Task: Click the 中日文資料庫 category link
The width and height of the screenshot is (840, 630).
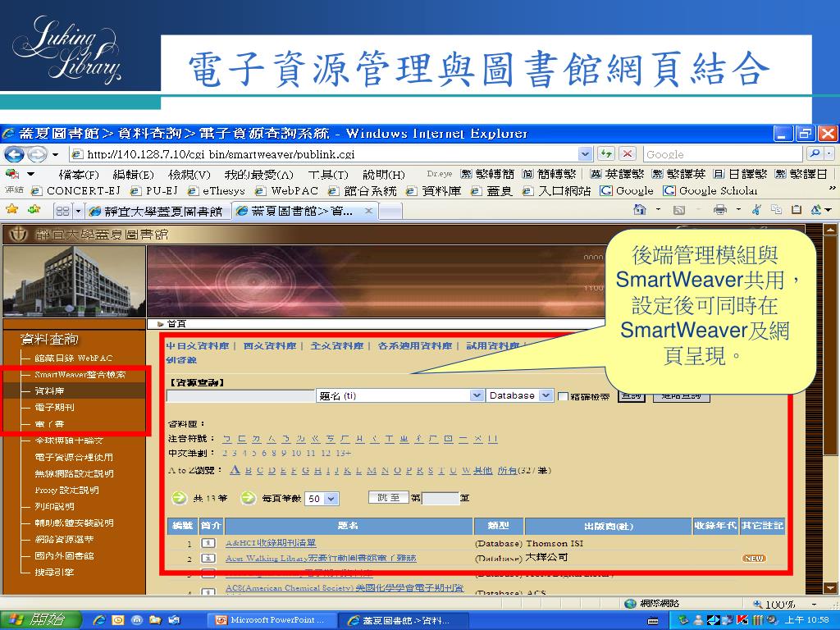Action: click(197, 346)
